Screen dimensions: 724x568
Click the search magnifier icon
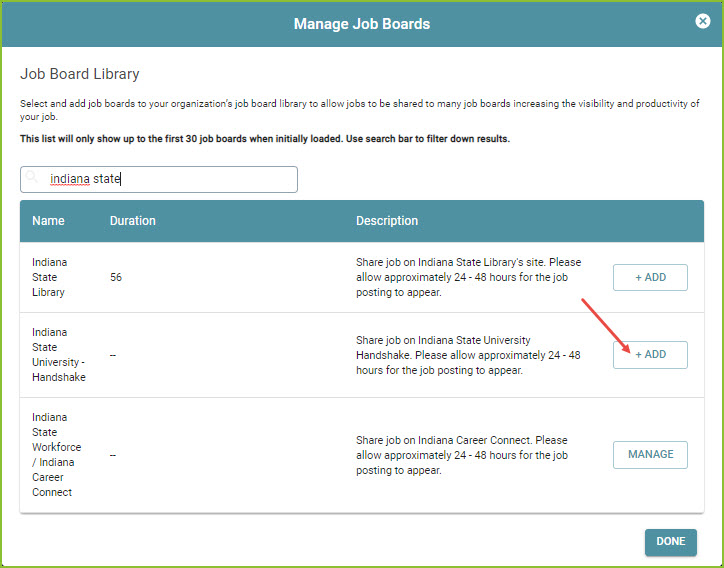31,176
